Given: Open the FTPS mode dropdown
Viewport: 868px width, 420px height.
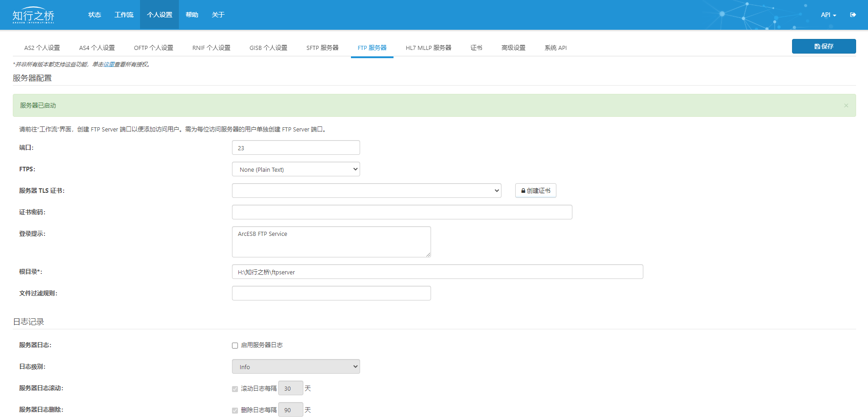Looking at the screenshot, I should pyautogui.click(x=296, y=169).
